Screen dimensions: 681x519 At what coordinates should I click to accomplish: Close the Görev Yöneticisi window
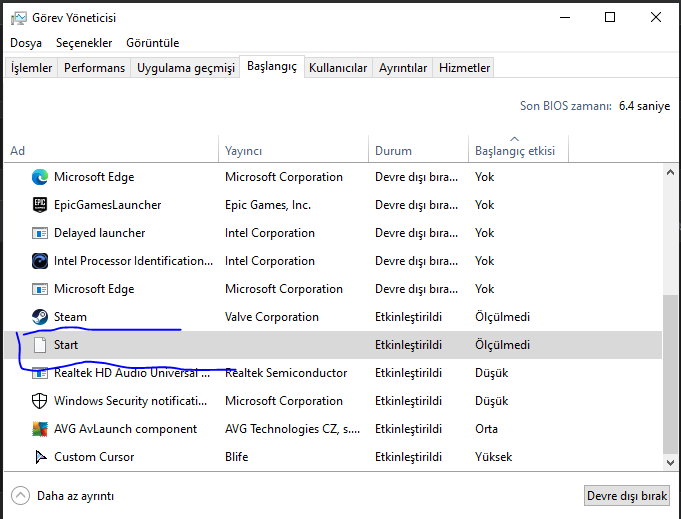[656, 17]
